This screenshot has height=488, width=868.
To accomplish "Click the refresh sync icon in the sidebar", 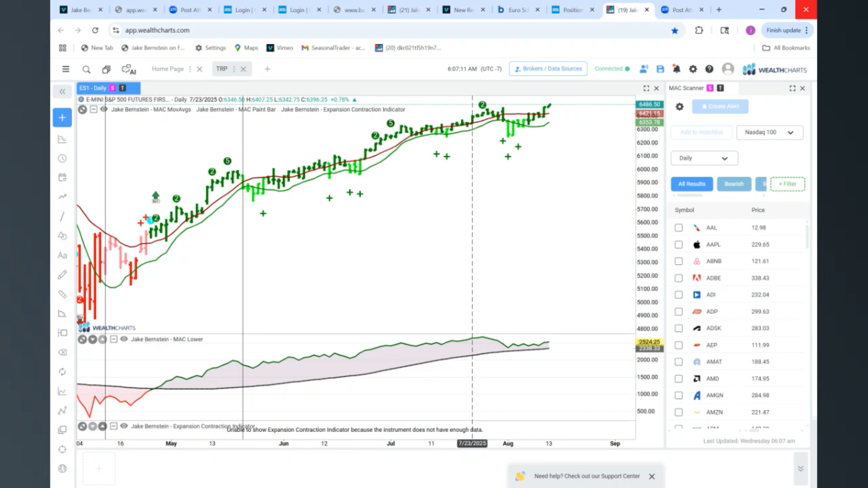I will click(62, 372).
